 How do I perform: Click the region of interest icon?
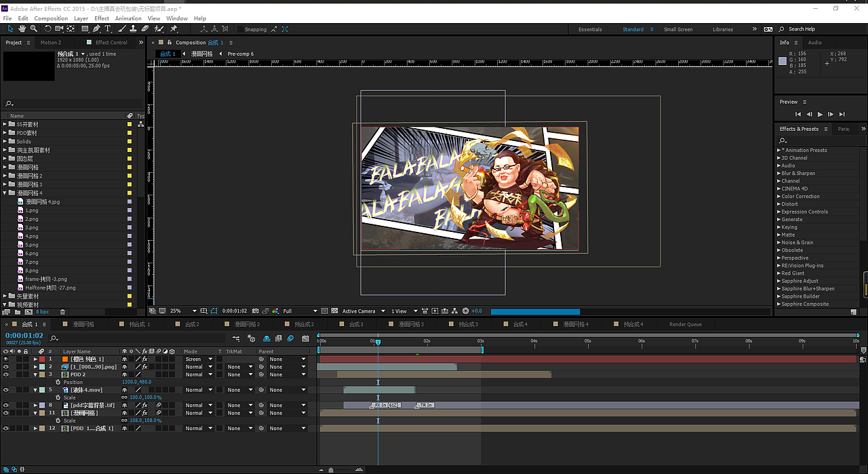tap(324, 311)
